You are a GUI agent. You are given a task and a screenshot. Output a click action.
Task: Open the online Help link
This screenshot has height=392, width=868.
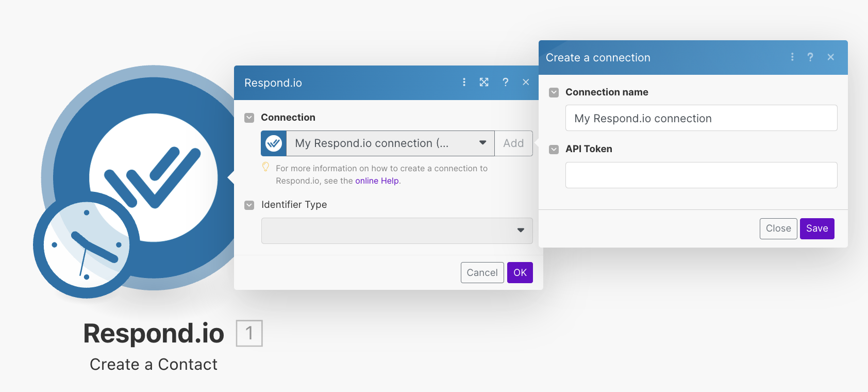click(x=377, y=181)
